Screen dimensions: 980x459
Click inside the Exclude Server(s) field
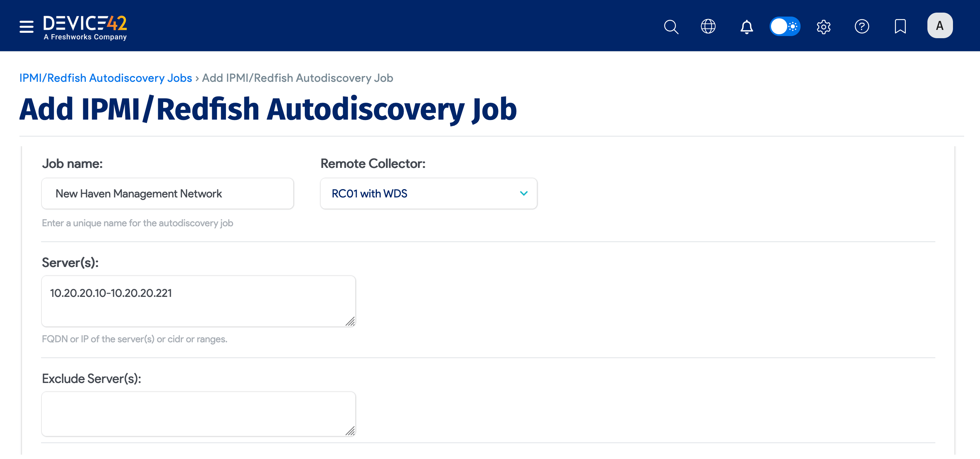pyautogui.click(x=198, y=414)
